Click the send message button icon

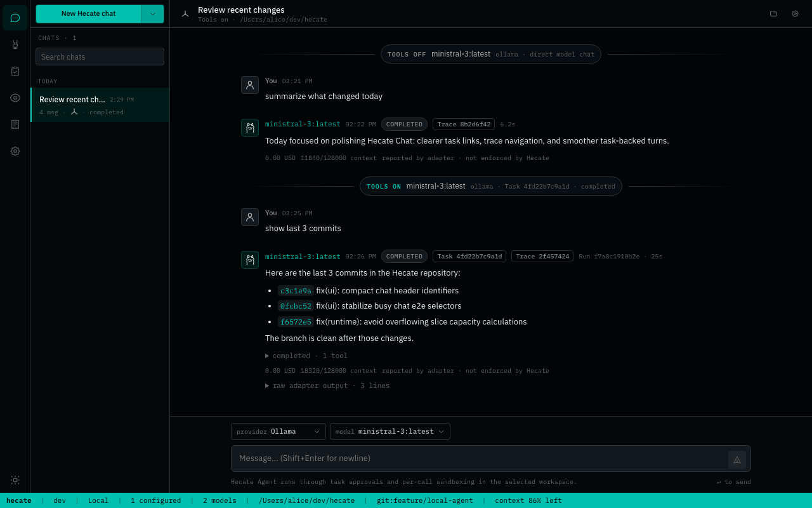tap(737, 459)
